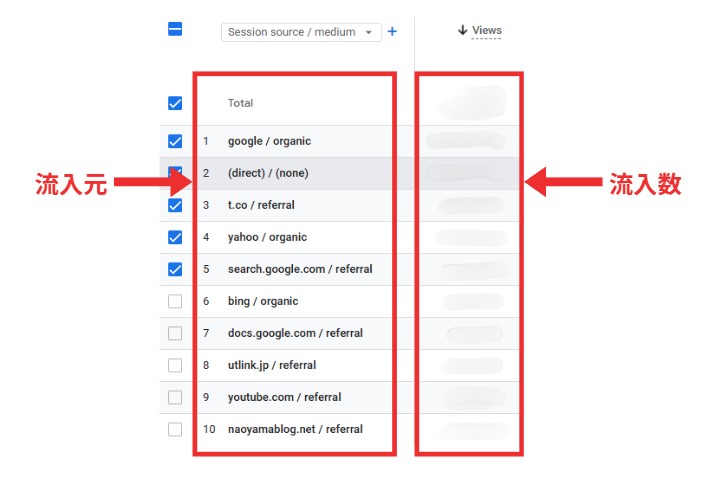Check the utlink.jp / referral checkbox
This screenshot has height=481, width=712.
pos(175,365)
